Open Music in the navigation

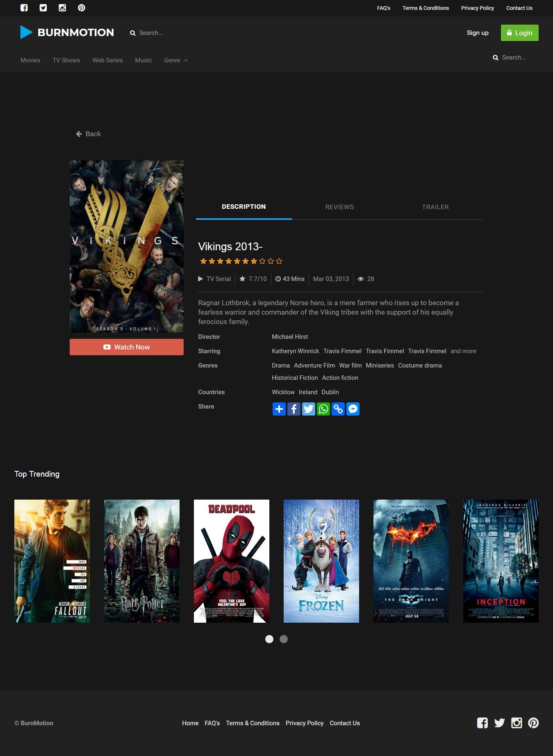coord(143,60)
